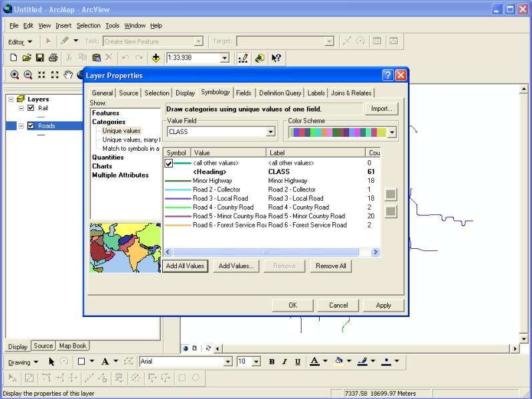Screen dimensions: 532x399
Task: Click the dialog Help question mark button
Action: click(388, 75)
